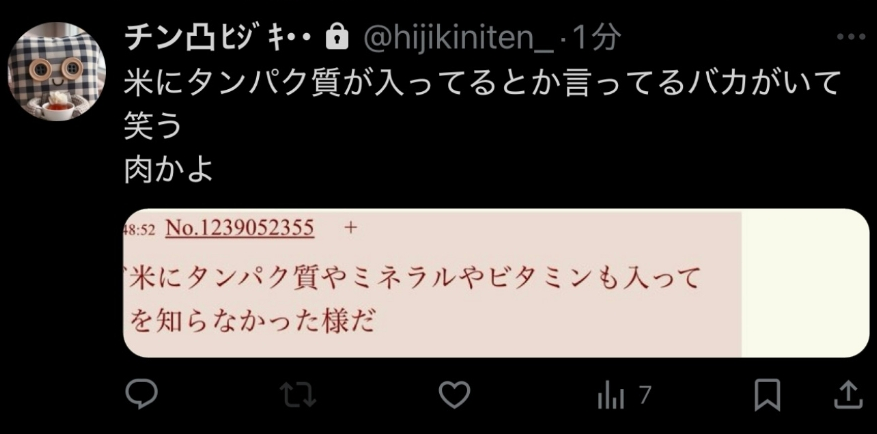Open attached image at を知らなかった様だ text
The height and width of the screenshot is (434, 877).
[x=251, y=322]
